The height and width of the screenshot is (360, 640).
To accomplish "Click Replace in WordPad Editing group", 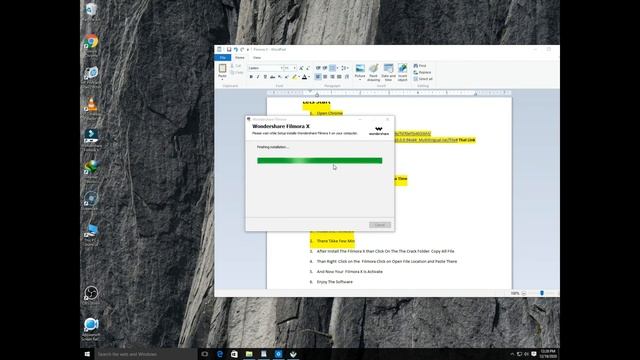I will (x=422, y=72).
